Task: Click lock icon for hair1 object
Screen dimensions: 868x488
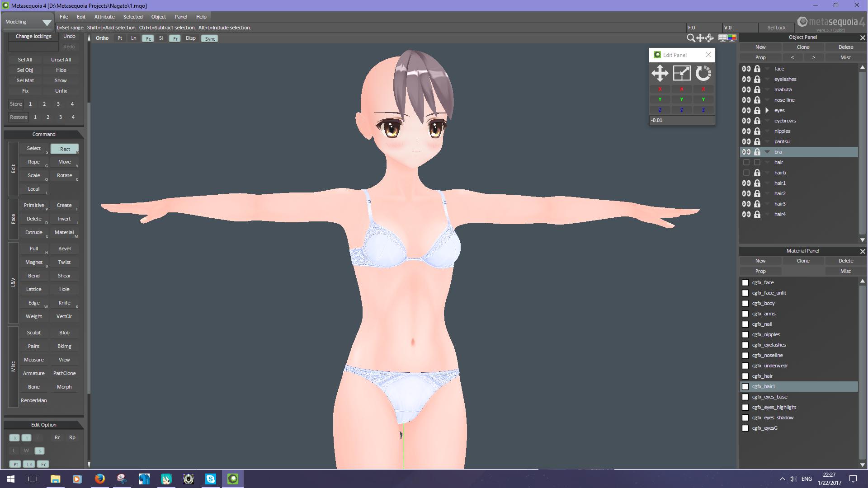Action: coord(757,183)
